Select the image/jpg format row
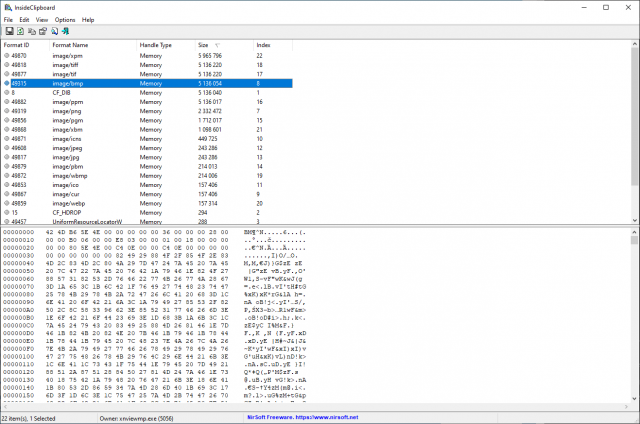The image size is (640, 424). (x=147, y=157)
